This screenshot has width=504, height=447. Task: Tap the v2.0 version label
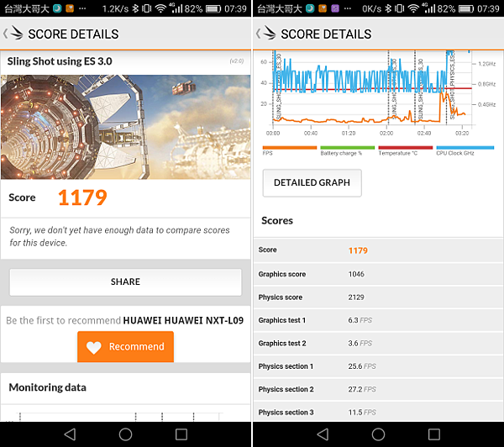237,61
